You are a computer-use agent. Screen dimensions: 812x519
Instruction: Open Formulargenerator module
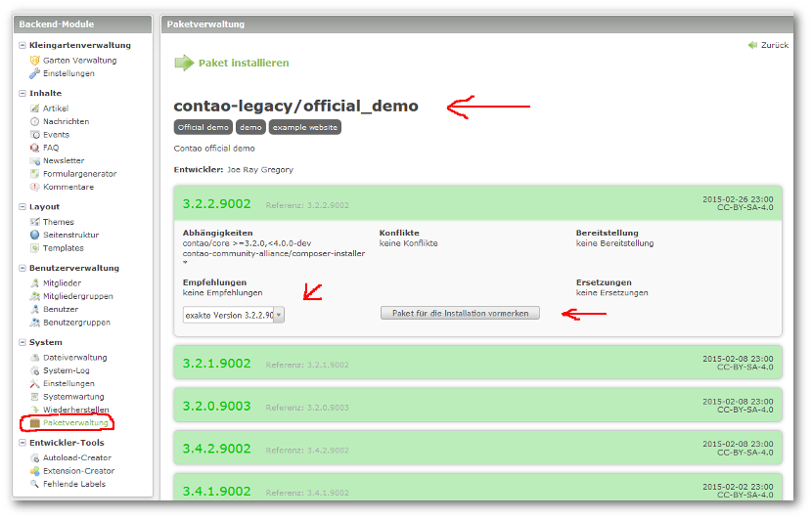(x=80, y=174)
